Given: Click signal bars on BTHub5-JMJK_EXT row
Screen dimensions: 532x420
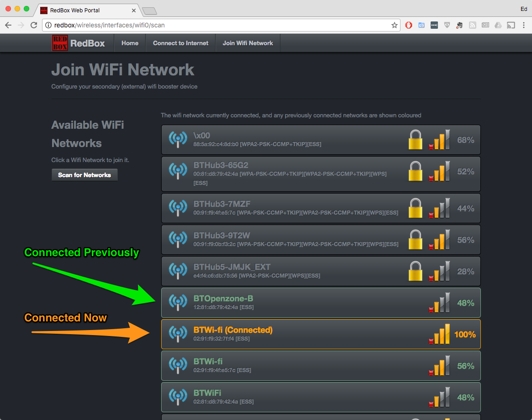Looking at the screenshot, I should coord(439,271).
